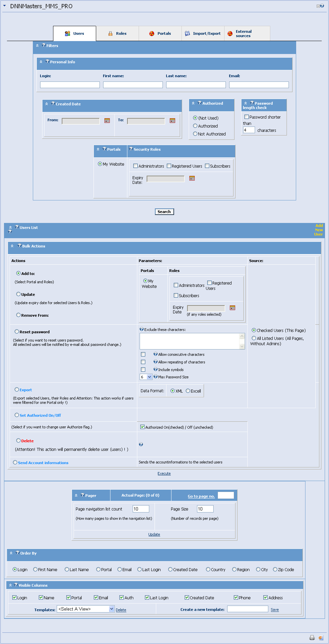Click the minimize icon in the module title bar
The height and width of the screenshot is (644, 329).
(x=318, y=6)
